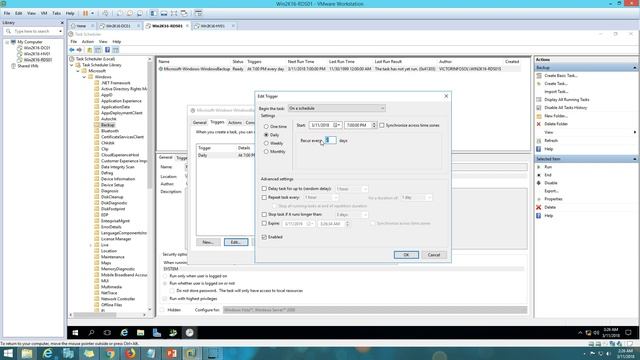Uncheck the Enabled checkbox
Screen dimensions: 640x360
(x=264, y=237)
